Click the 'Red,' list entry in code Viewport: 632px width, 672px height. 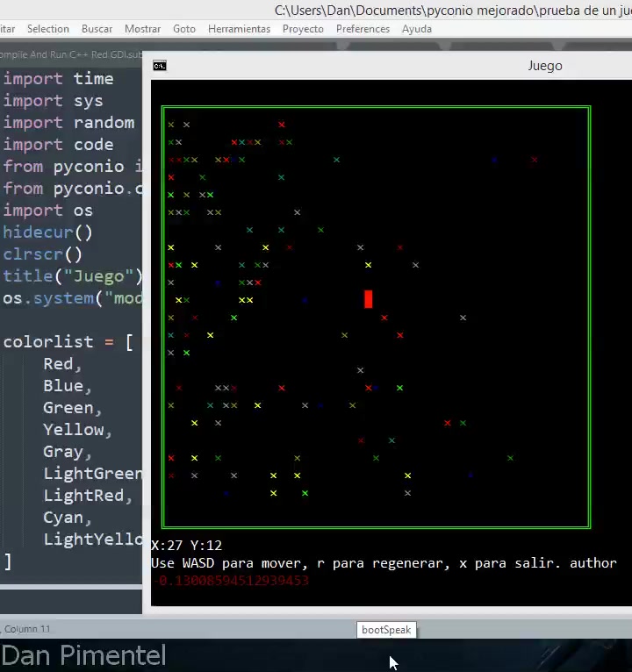pyautogui.click(x=62, y=364)
